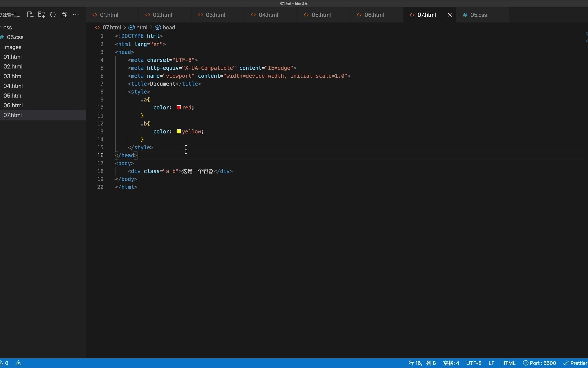The height and width of the screenshot is (368, 588).
Task: Click the html breadcrumb segment
Action: pos(142,27)
